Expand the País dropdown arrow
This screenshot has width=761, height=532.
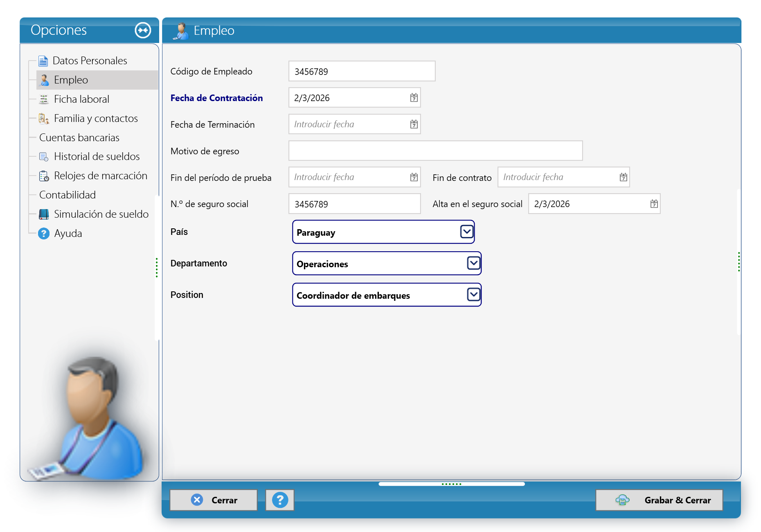[x=467, y=232]
